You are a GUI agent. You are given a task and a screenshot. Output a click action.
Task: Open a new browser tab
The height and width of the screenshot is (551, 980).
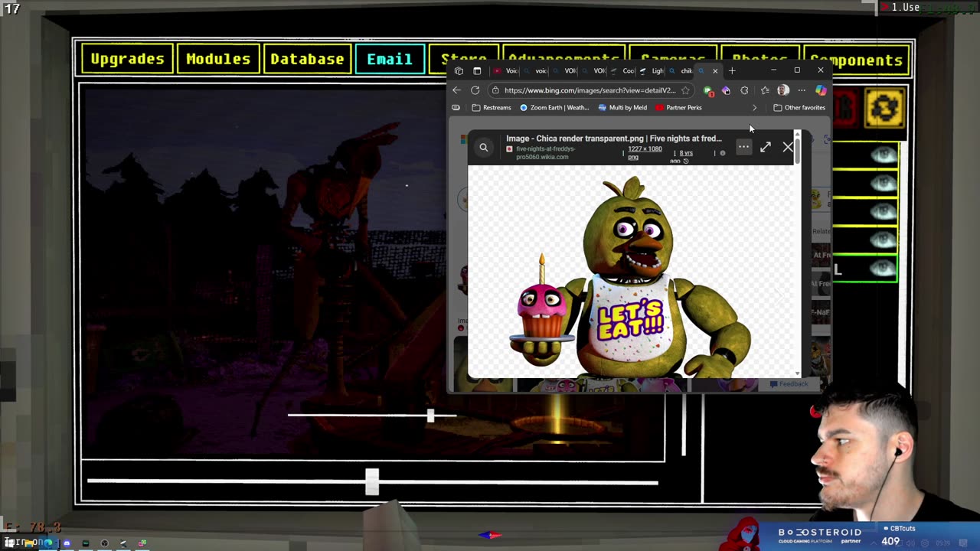tap(732, 71)
